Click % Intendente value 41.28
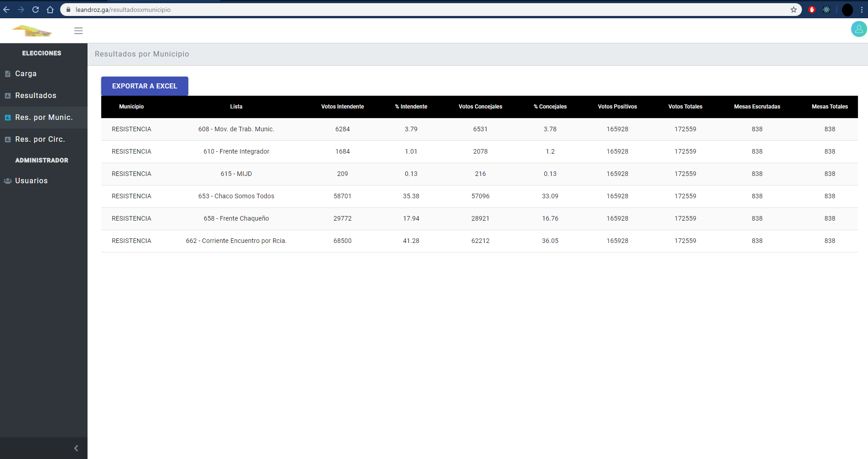This screenshot has height=459, width=868. [x=411, y=241]
